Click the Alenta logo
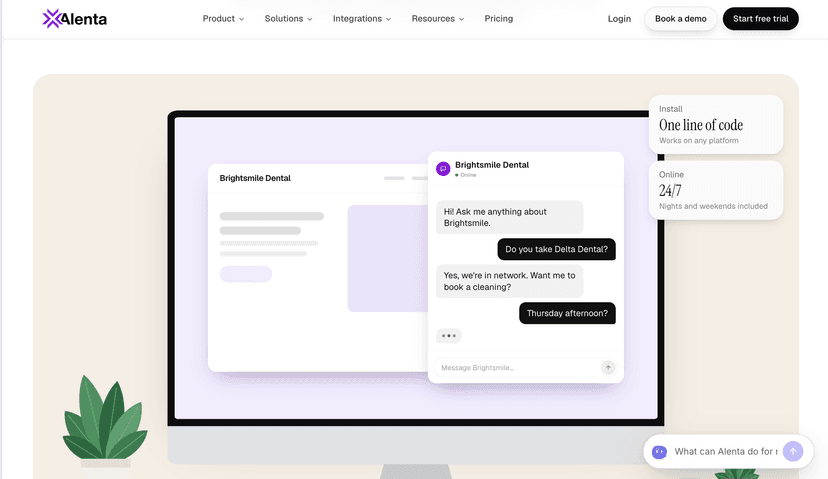The height and width of the screenshot is (479, 828). coord(74,19)
